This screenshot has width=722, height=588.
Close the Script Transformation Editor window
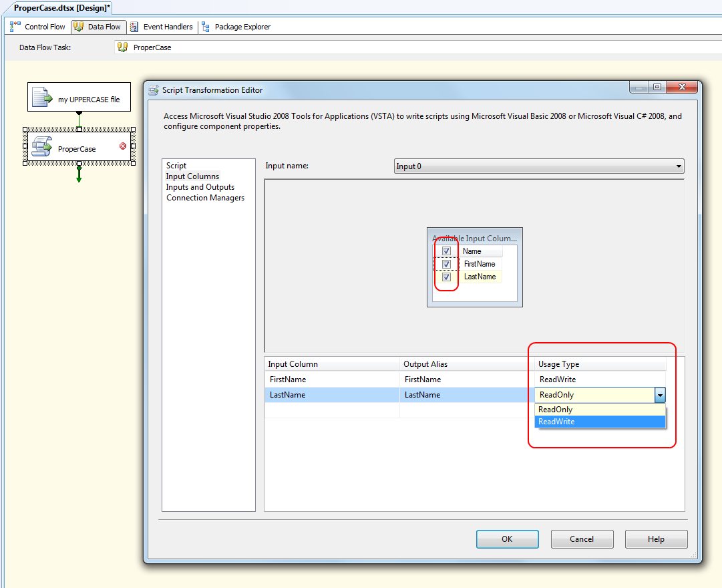coord(683,87)
